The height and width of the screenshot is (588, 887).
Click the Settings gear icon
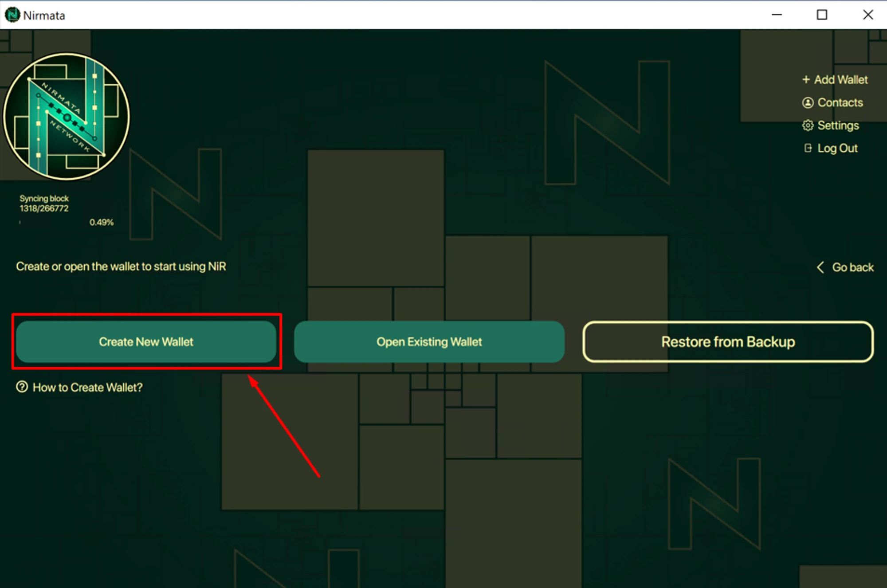click(x=808, y=125)
